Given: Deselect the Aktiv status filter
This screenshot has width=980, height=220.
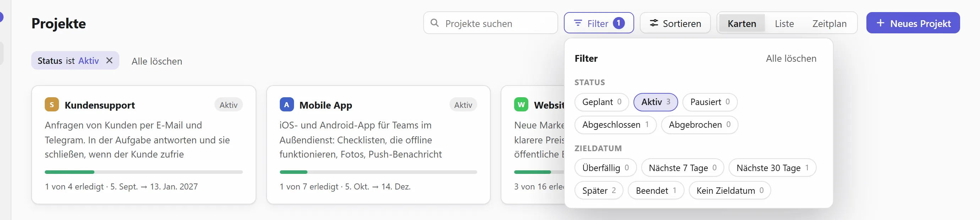Looking at the screenshot, I should tap(655, 102).
